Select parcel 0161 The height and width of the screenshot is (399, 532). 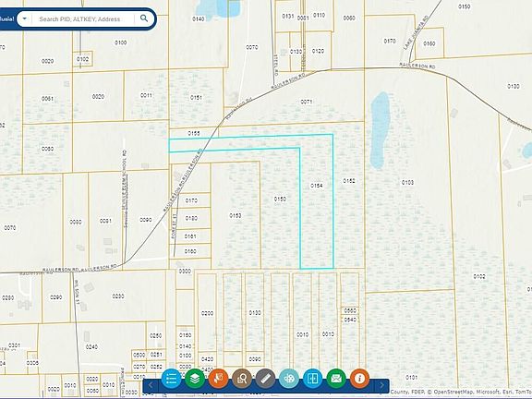[x=190, y=236]
